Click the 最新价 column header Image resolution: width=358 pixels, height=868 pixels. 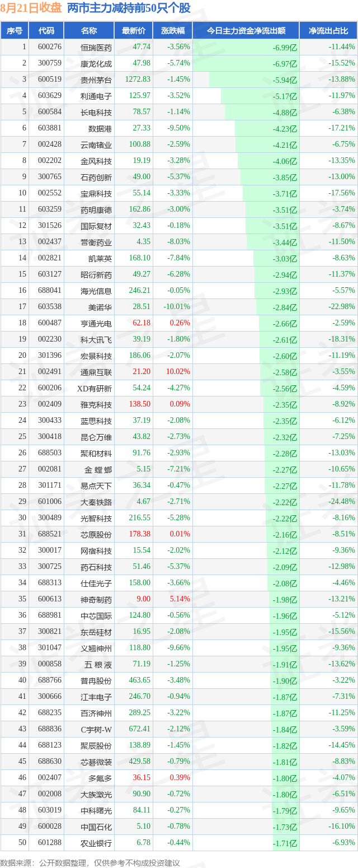click(133, 31)
